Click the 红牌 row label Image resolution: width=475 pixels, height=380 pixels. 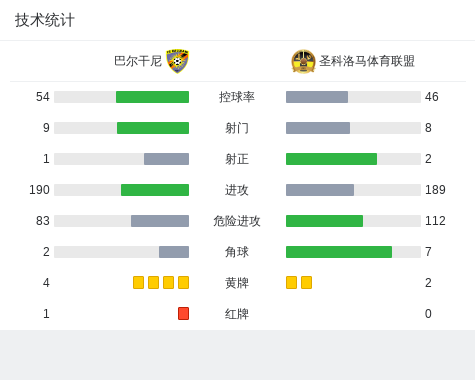click(237, 314)
